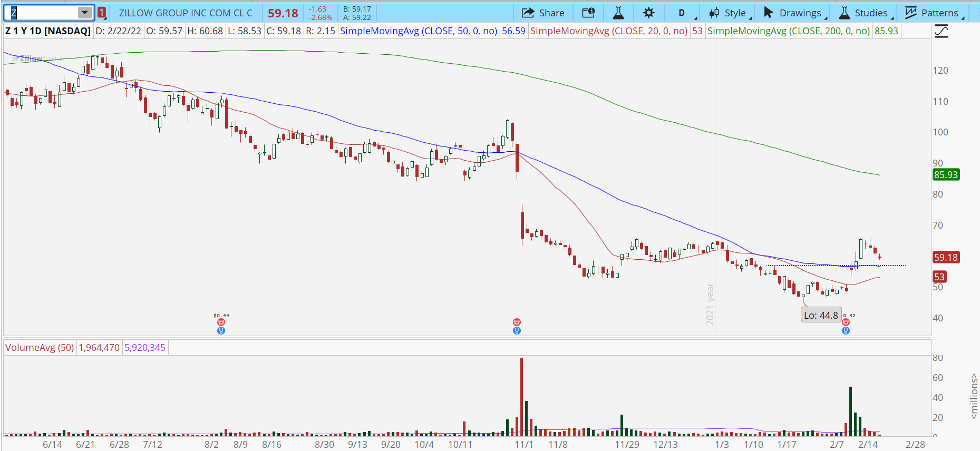This screenshot has width=980, height=451.
Task: Click the B: 59.17 bid quote
Action: pyautogui.click(x=357, y=9)
